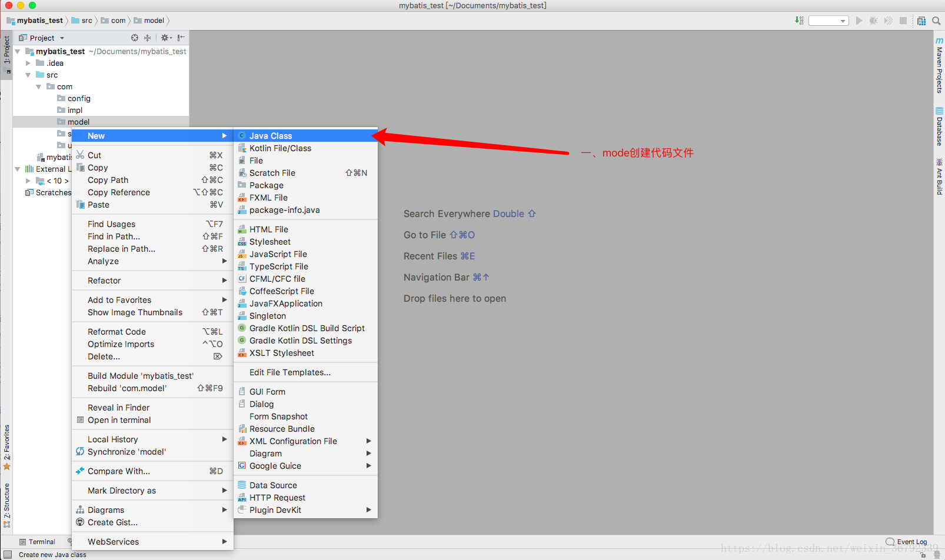Screen dimensions: 945x560
Task: Click the Run play icon
Action: pos(859,21)
